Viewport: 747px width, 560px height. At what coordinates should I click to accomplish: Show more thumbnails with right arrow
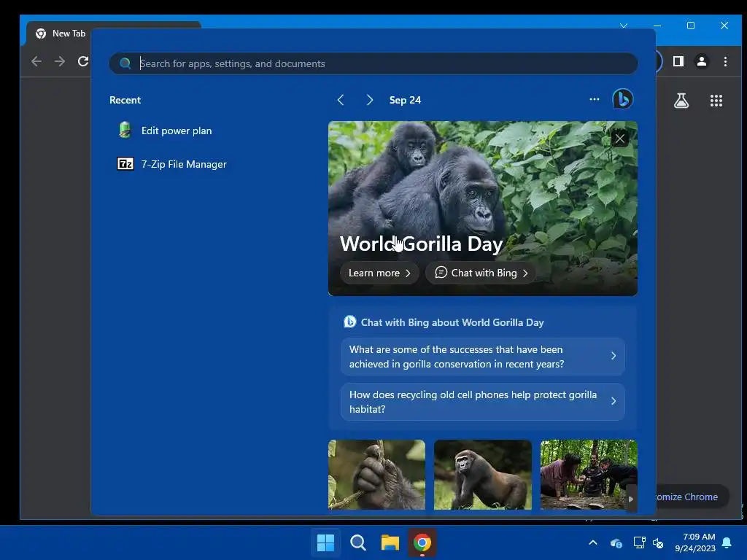click(x=631, y=499)
